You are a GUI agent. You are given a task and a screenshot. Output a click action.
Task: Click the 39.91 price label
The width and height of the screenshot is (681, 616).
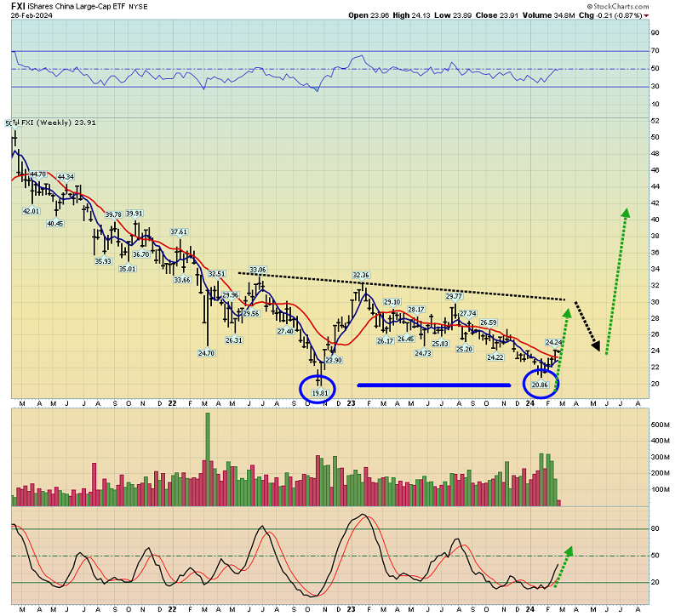coord(134,214)
